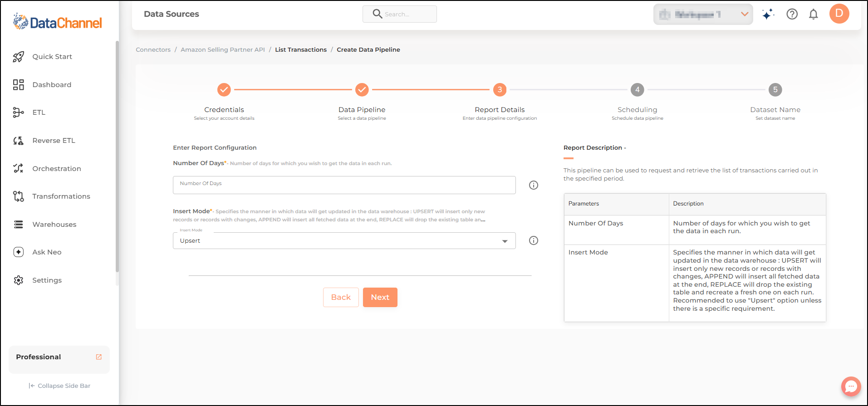Click the Orchestration icon

point(18,168)
